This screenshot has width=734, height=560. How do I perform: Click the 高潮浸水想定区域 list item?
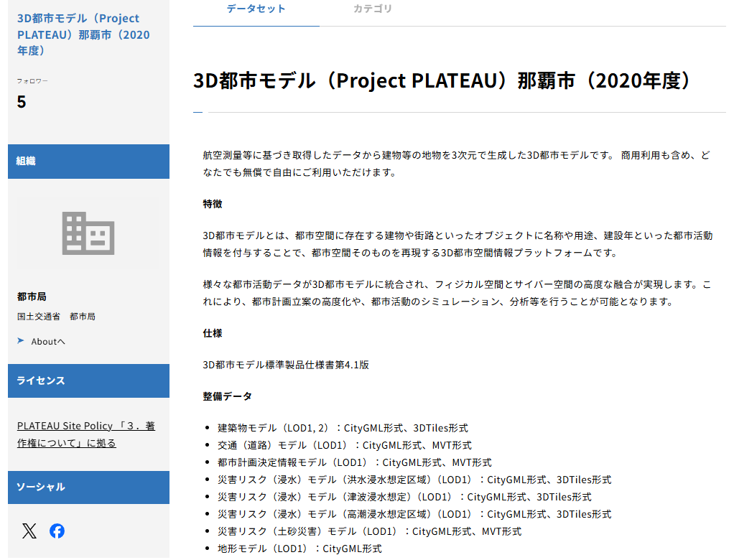[414, 515]
